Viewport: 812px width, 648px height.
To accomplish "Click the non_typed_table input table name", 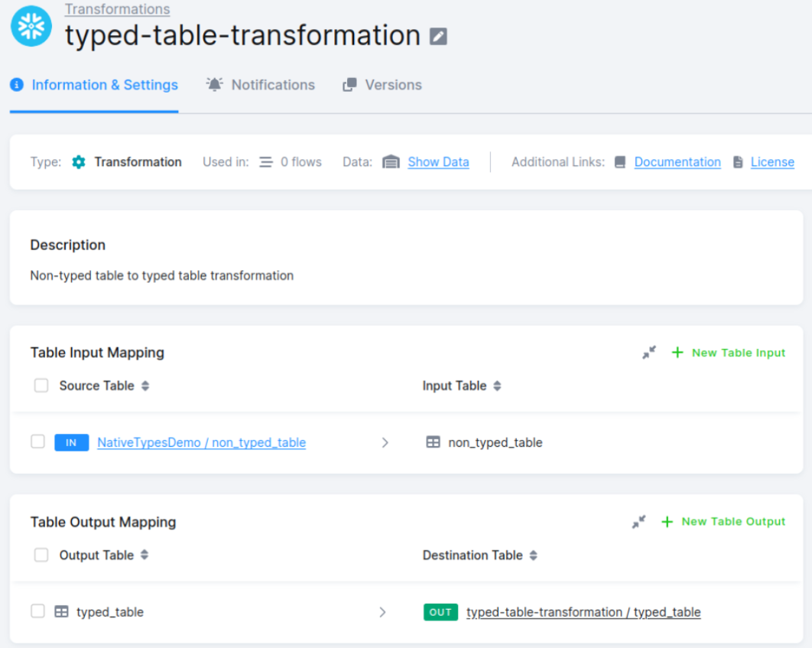I will coord(495,442).
